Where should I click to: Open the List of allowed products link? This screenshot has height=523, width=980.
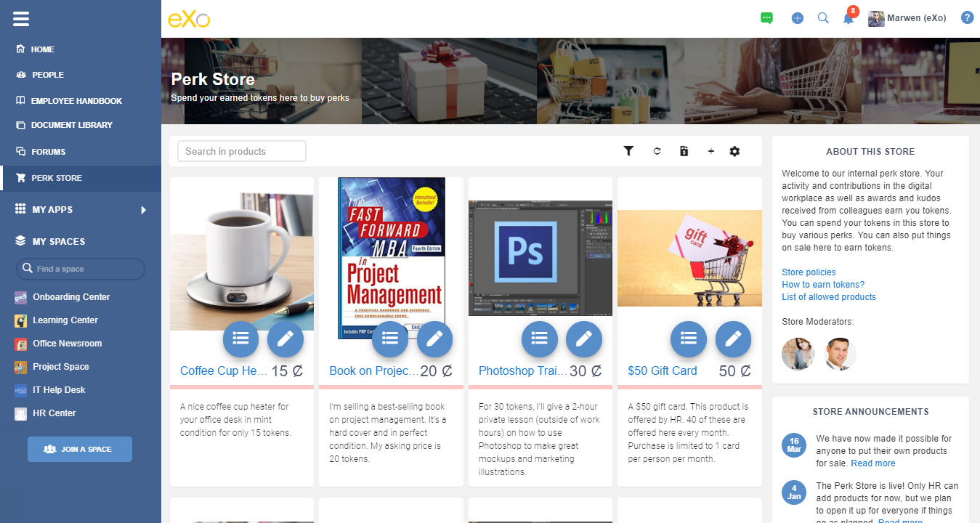pyautogui.click(x=829, y=297)
